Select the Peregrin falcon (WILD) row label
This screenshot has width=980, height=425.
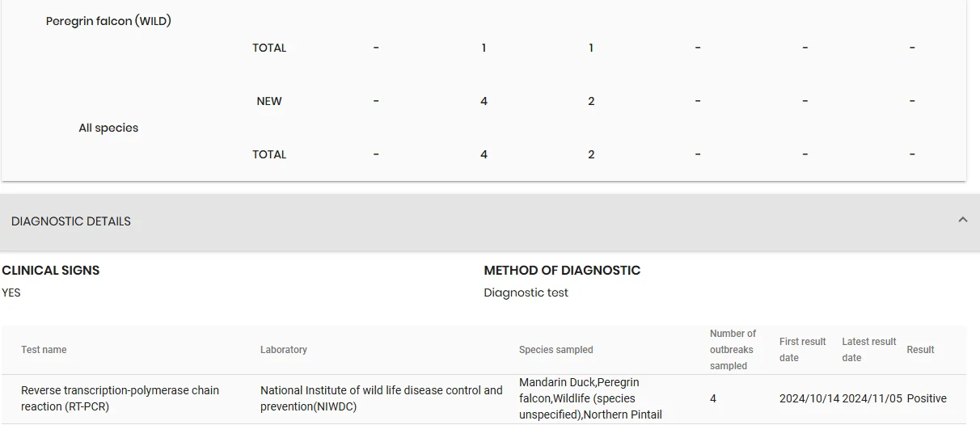click(x=108, y=22)
